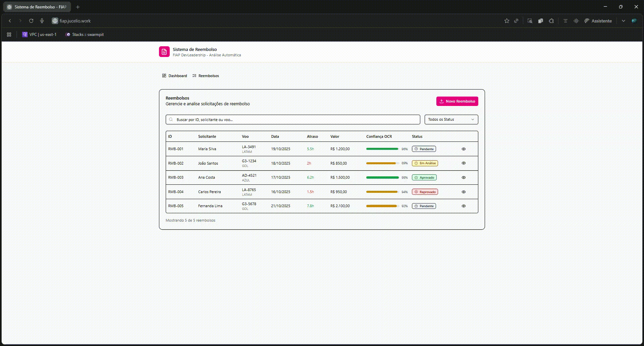Focus the search by ID or solicitante field
This screenshot has width=644, height=346.
pyautogui.click(x=292, y=120)
